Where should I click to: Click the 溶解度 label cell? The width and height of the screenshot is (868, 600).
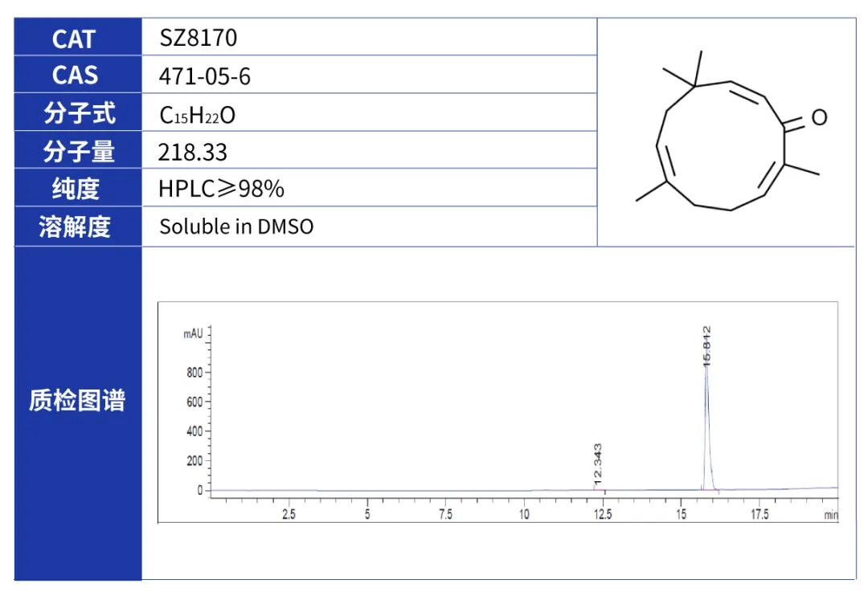pyautogui.click(x=78, y=227)
